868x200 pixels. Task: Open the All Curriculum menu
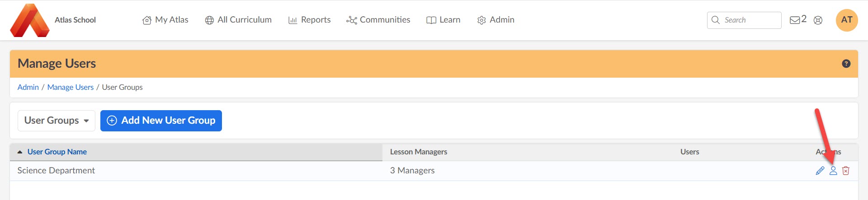tap(238, 20)
